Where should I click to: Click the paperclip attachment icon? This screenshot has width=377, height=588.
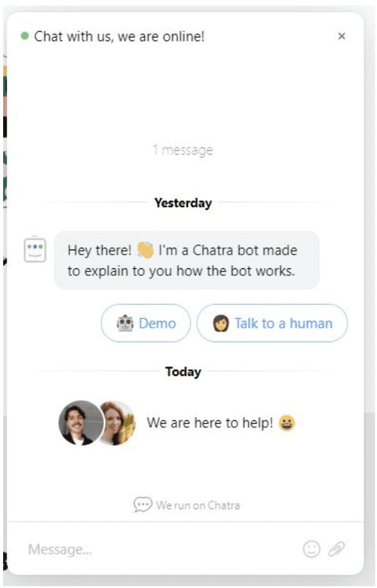coord(336,549)
